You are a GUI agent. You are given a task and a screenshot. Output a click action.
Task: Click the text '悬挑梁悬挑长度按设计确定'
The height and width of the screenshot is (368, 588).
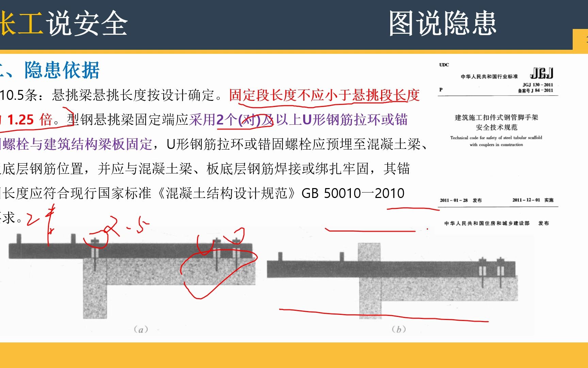(133, 95)
